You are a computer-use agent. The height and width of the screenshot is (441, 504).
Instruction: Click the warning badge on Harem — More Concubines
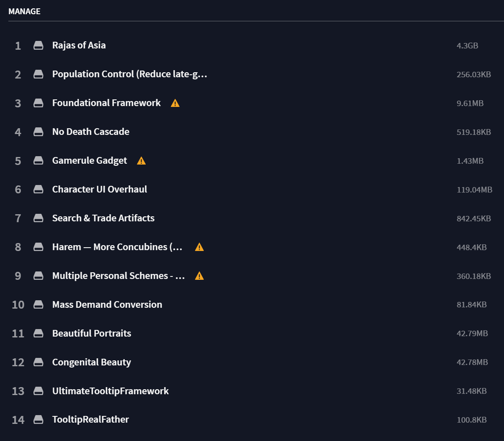[199, 247]
